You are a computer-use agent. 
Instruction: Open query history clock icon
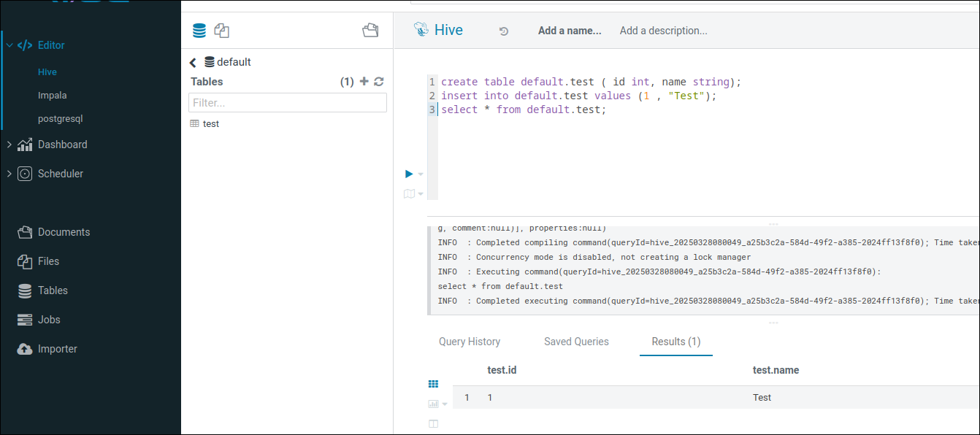point(503,31)
